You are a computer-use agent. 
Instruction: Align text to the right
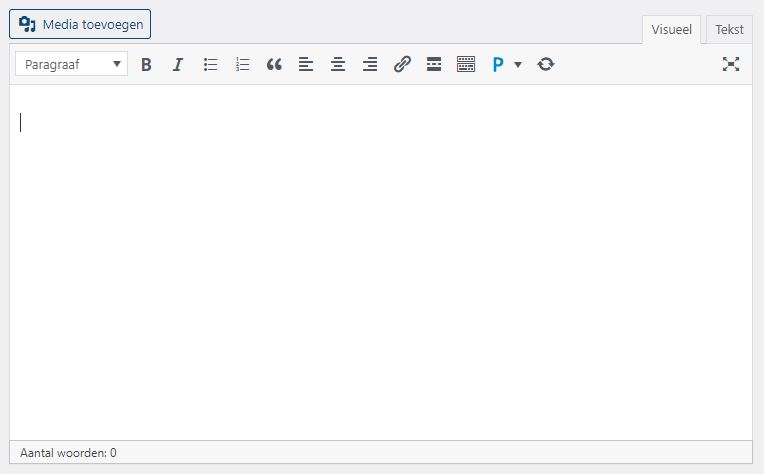coord(370,64)
